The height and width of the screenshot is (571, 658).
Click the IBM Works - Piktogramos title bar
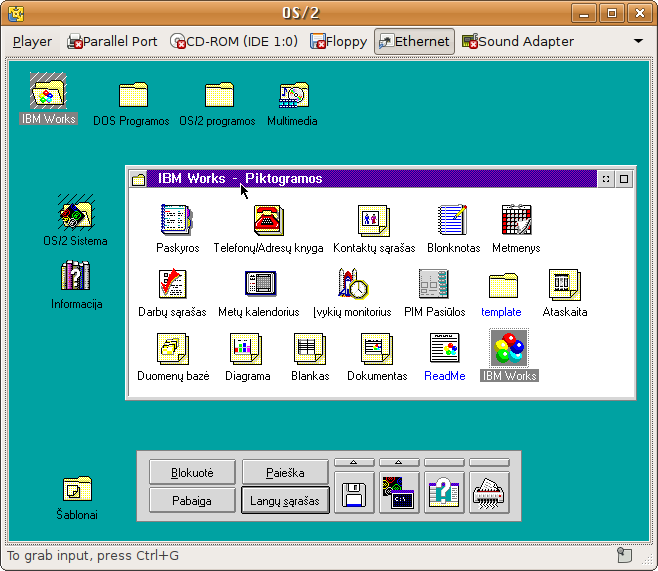coord(371,179)
